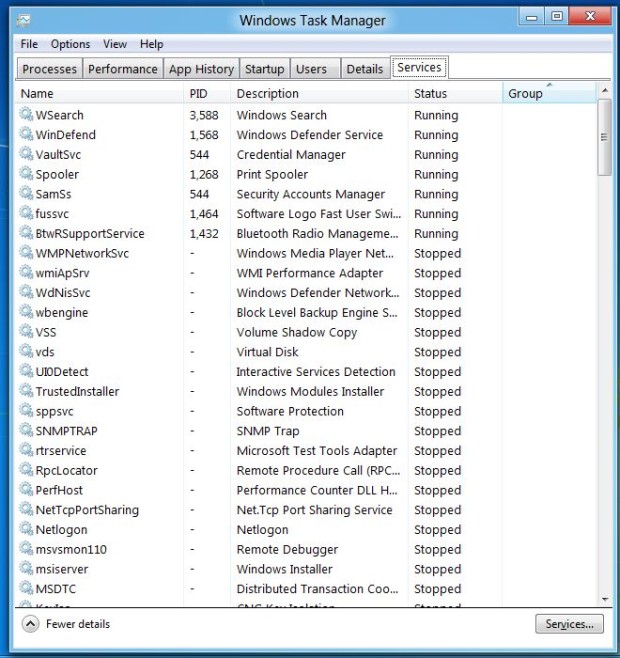Click Running status of WinDefend row
This screenshot has width=620, height=658.
point(436,135)
